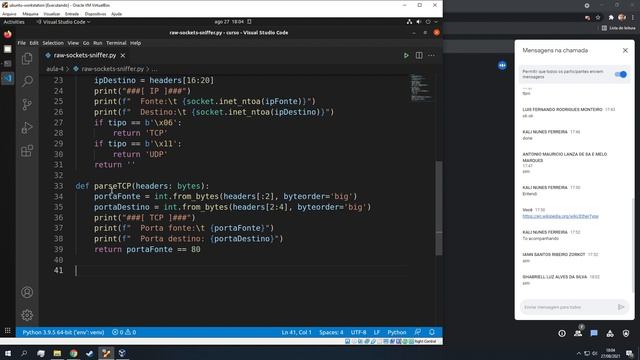
Task: Expand breadcrumb symbols ellipsis
Action: (154, 69)
